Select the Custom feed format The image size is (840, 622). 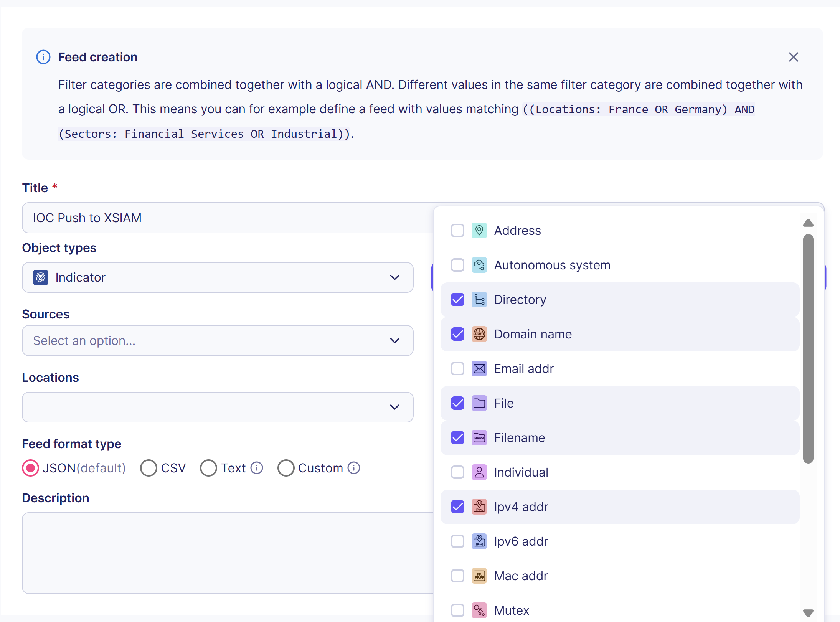click(286, 468)
